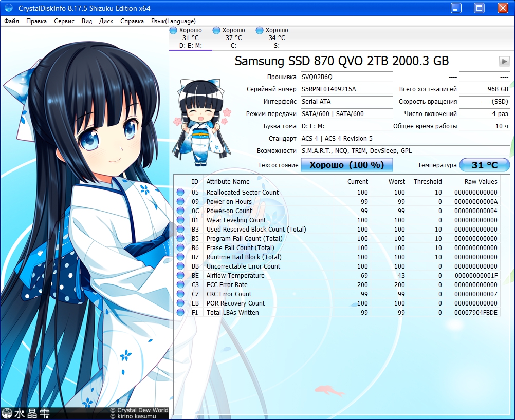The width and height of the screenshot is (515, 420).
Task: Switch to the S: disk at 34 °C
Action: 277,38
